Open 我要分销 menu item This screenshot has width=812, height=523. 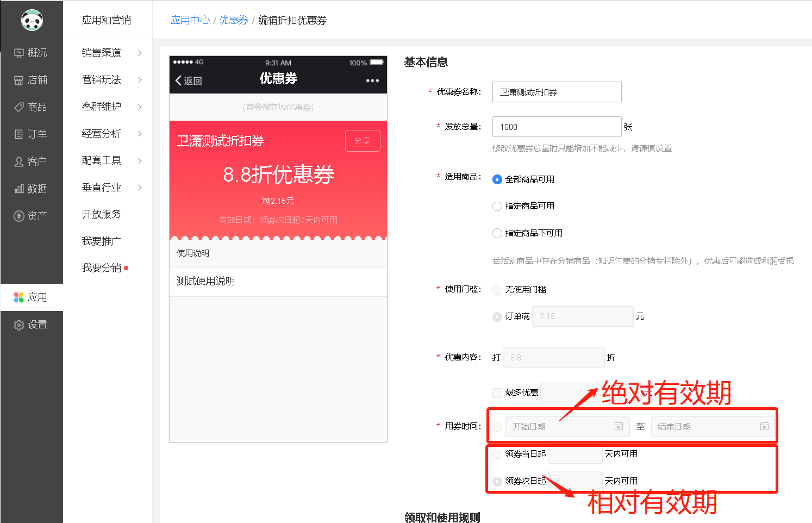pos(102,268)
